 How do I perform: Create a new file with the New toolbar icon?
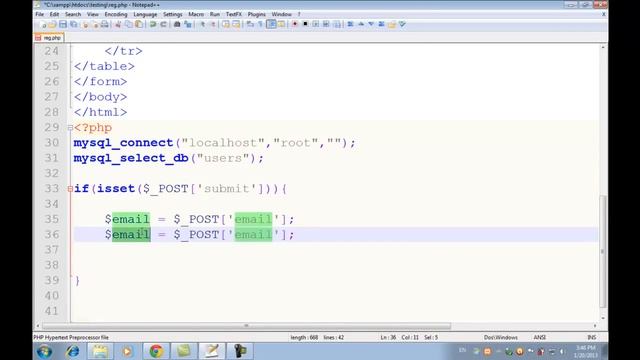point(43,24)
